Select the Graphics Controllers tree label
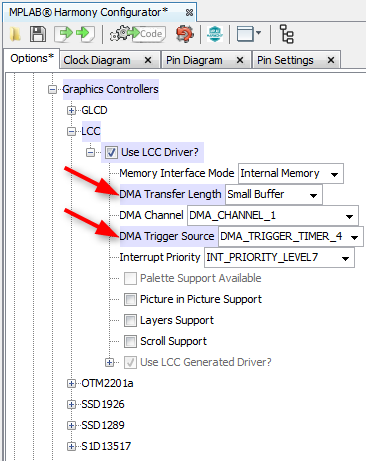 pyautogui.click(x=110, y=89)
